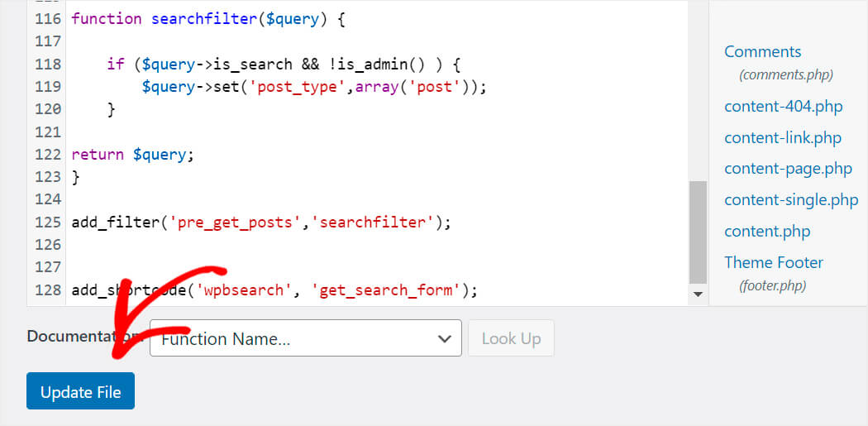The width and height of the screenshot is (868, 426).
Task: Click line 118 with the is_search condition
Action: point(284,65)
